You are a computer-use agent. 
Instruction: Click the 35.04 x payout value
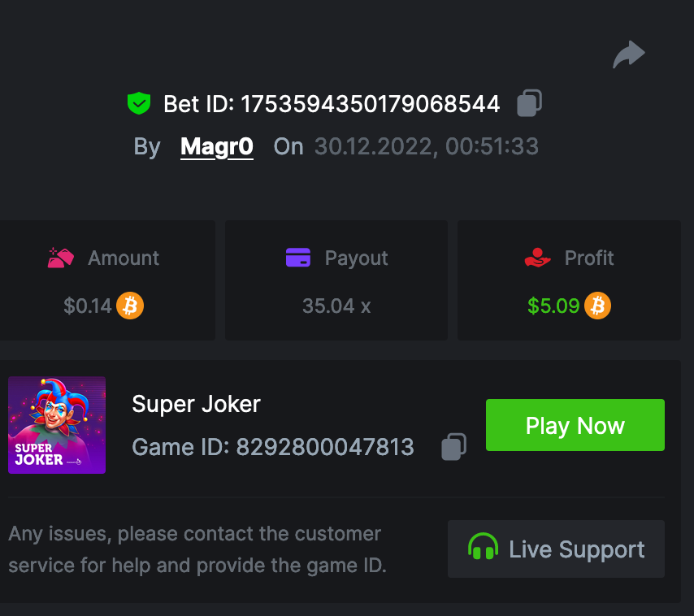(x=336, y=306)
